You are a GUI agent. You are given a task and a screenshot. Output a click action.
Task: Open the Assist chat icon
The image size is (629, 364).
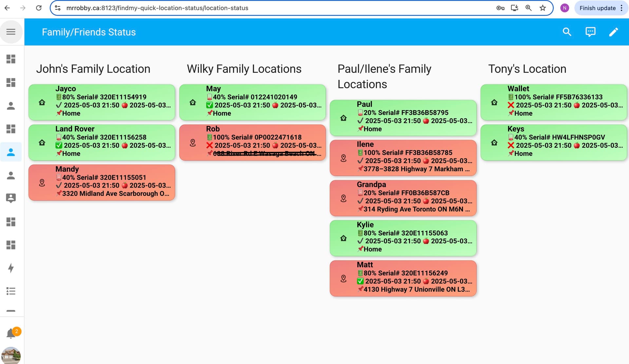tap(590, 32)
